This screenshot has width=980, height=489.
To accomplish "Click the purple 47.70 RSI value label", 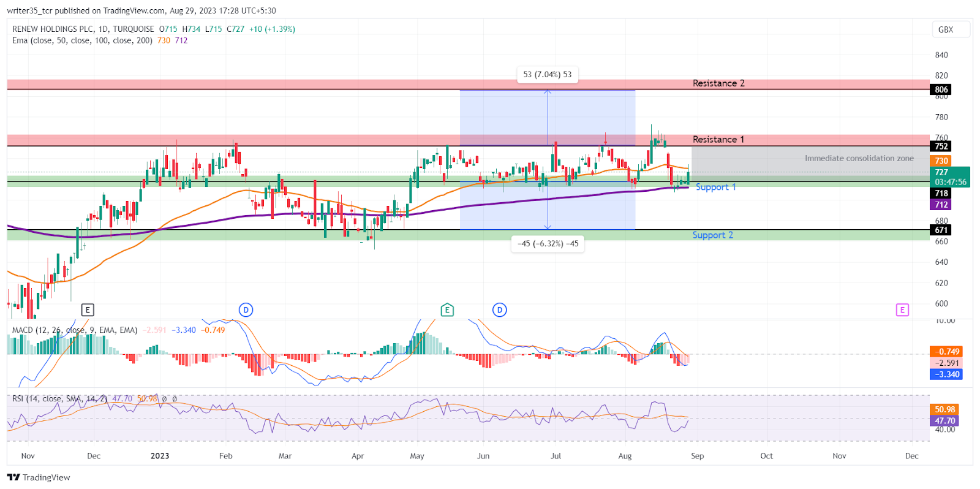I will pos(945,421).
